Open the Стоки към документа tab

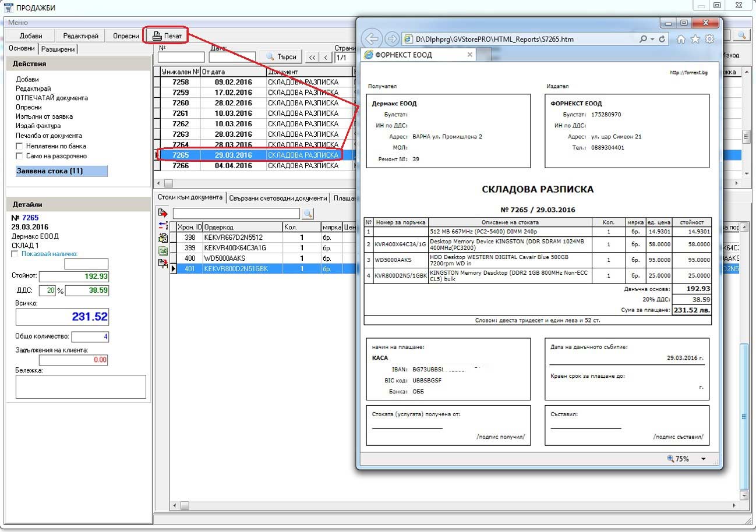pos(190,197)
